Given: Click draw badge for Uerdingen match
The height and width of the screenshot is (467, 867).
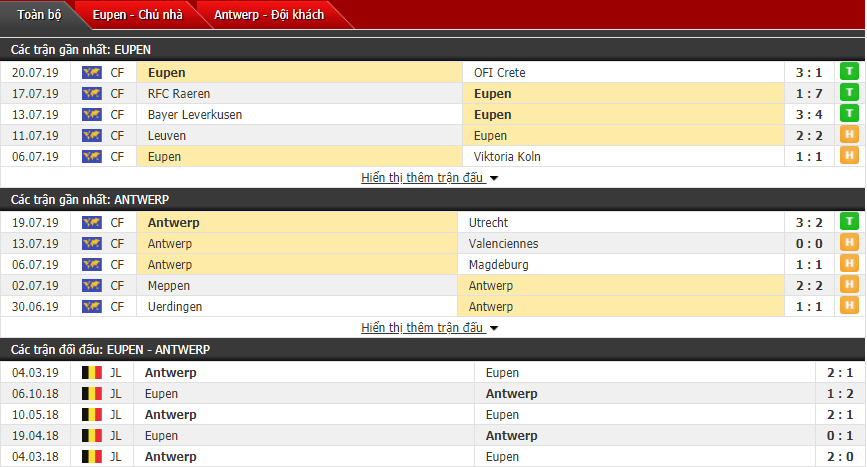Looking at the screenshot, I should (x=849, y=306).
